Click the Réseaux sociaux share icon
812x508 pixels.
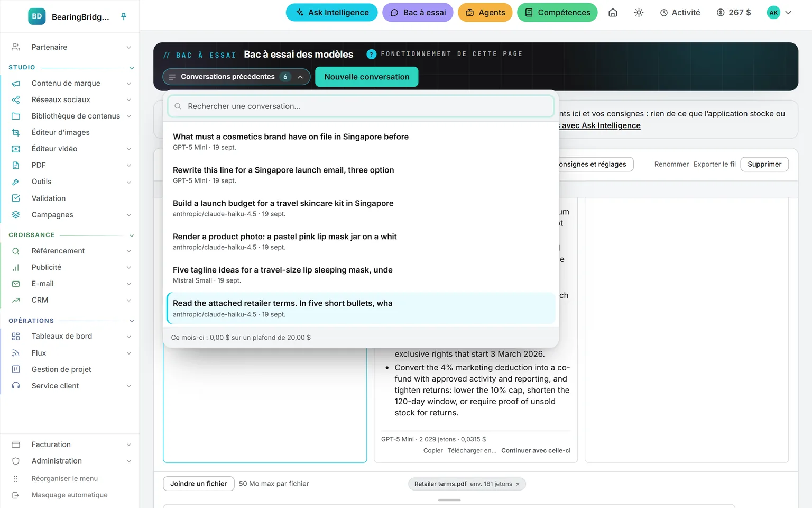pos(16,100)
